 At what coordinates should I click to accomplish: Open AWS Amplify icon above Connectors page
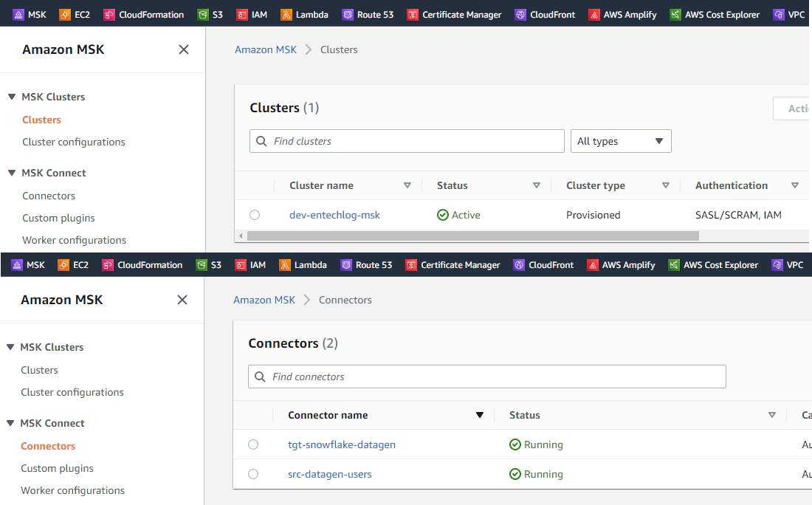tap(593, 264)
